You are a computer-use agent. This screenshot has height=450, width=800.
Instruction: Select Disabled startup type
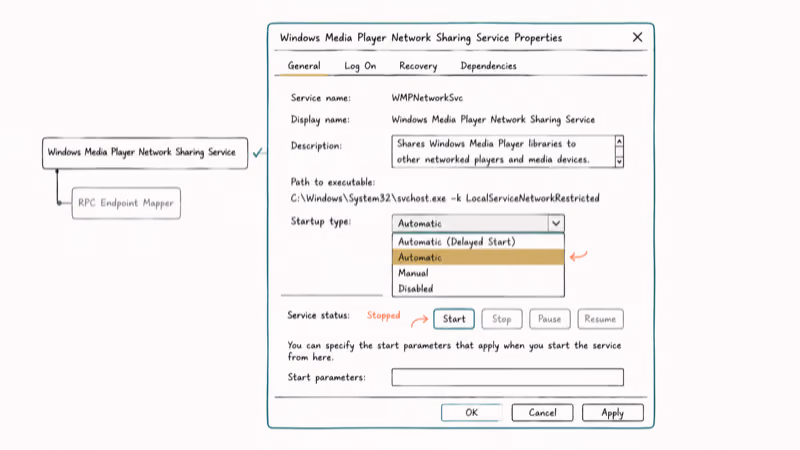coord(478,288)
